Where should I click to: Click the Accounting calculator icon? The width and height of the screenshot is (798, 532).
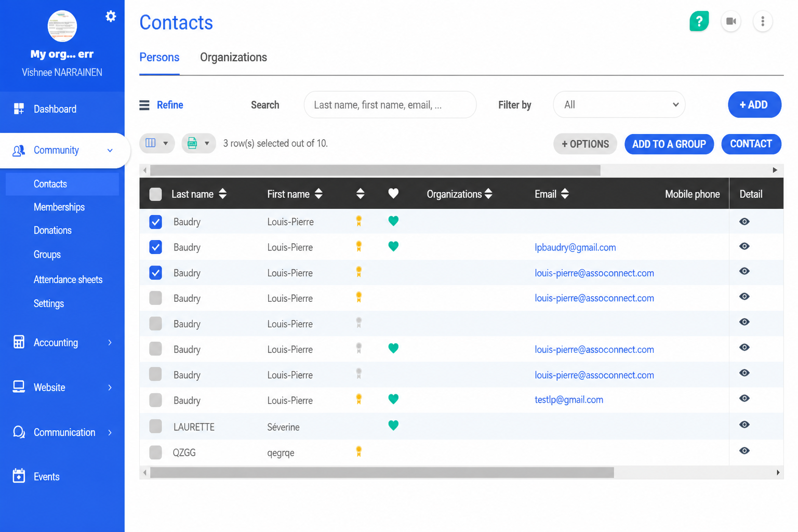click(x=19, y=342)
